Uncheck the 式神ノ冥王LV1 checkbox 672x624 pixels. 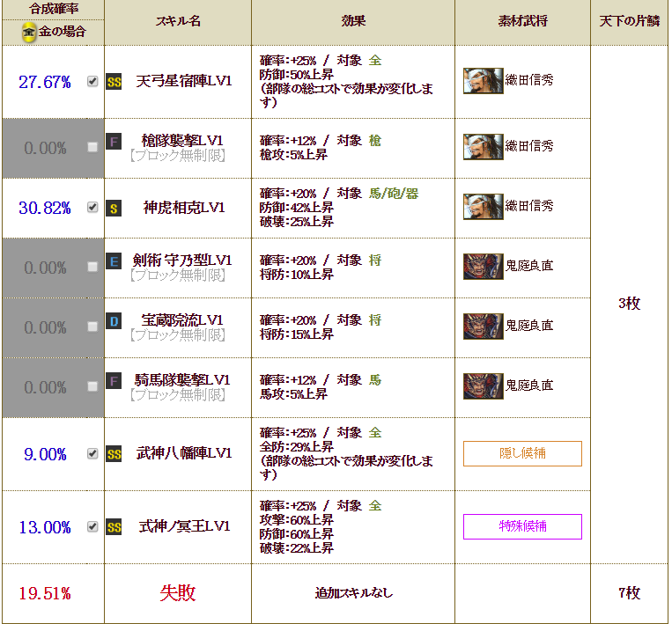coord(92,526)
